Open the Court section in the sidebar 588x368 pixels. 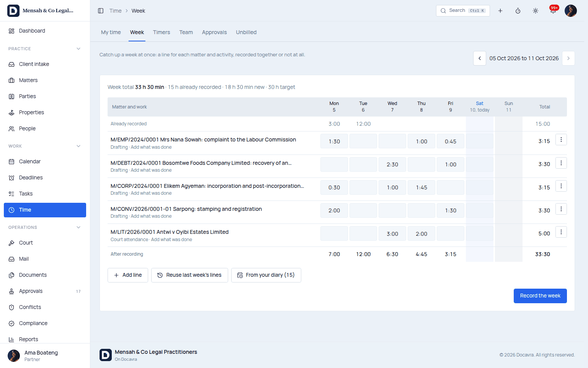[45, 243]
